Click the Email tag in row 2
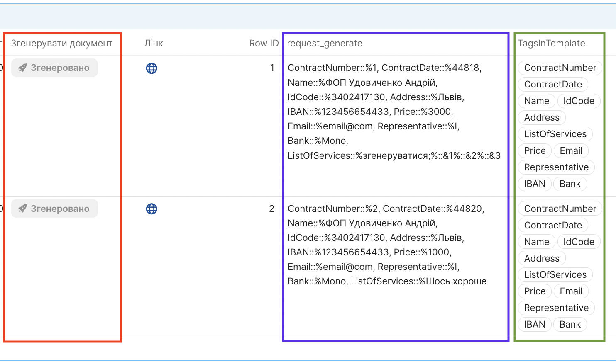 coord(571,291)
